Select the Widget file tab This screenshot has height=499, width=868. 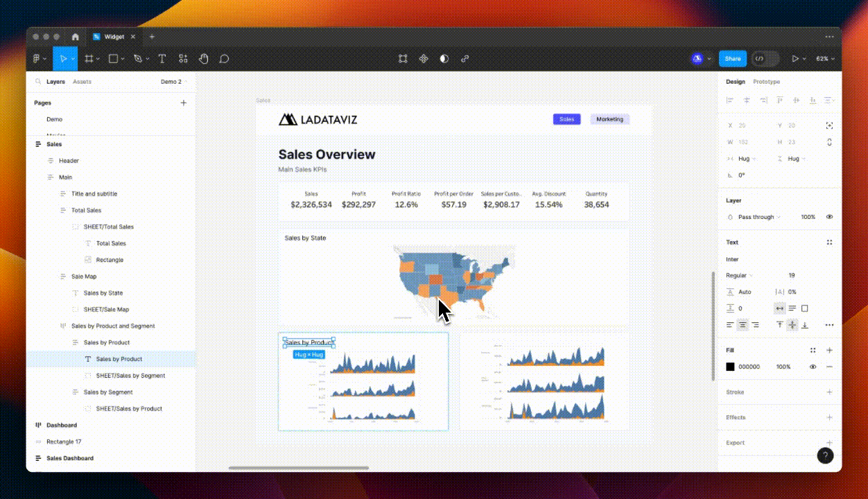pos(115,37)
